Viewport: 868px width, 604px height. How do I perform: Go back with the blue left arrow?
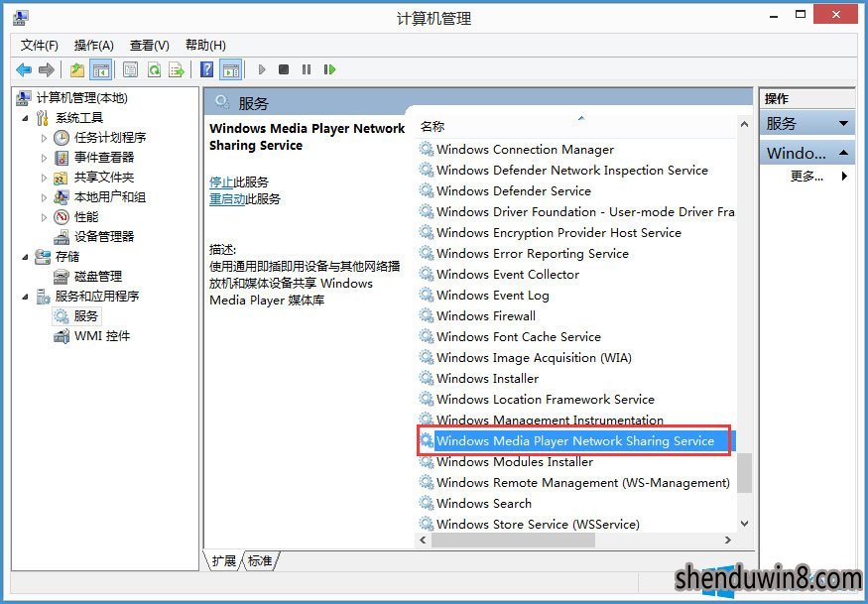click(x=24, y=69)
